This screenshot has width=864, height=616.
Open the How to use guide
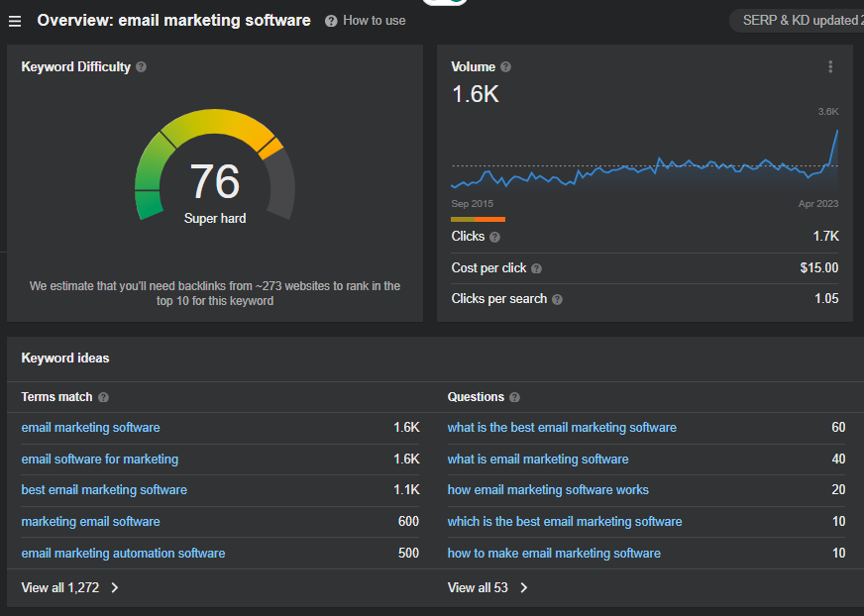point(365,21)
